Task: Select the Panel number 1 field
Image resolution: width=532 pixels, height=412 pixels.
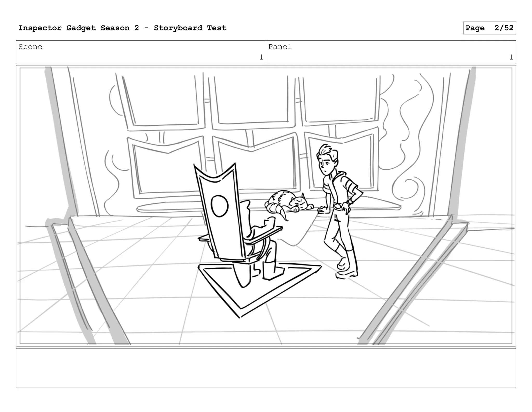Action: [x=511, y=57]
